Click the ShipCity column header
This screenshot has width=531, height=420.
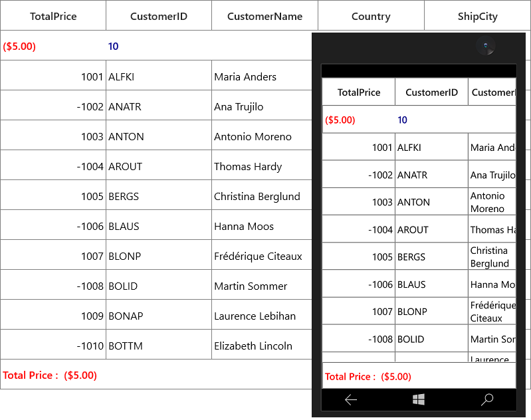point(477,15)
